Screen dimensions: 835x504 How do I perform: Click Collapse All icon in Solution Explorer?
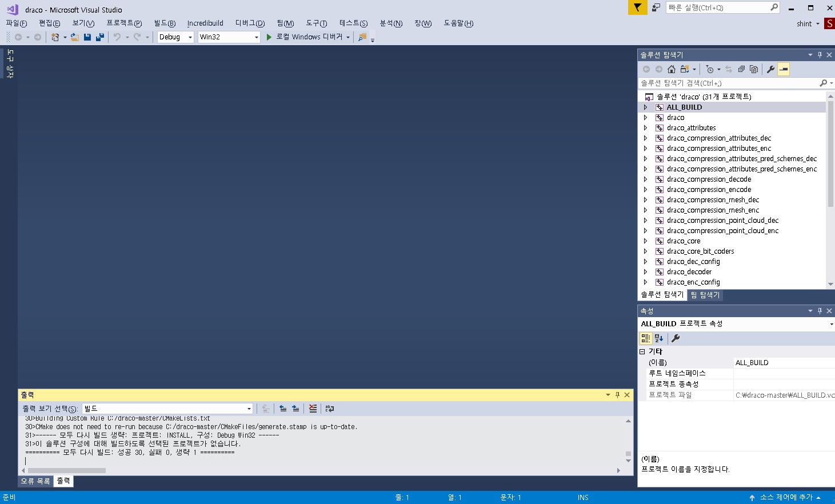coord(741,69)
